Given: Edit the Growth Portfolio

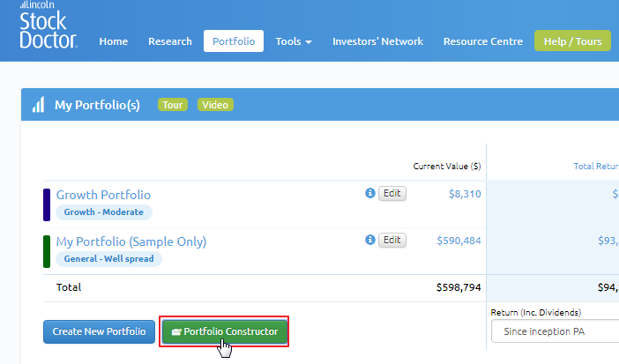Looking at the screenshot, I should 392,193.
